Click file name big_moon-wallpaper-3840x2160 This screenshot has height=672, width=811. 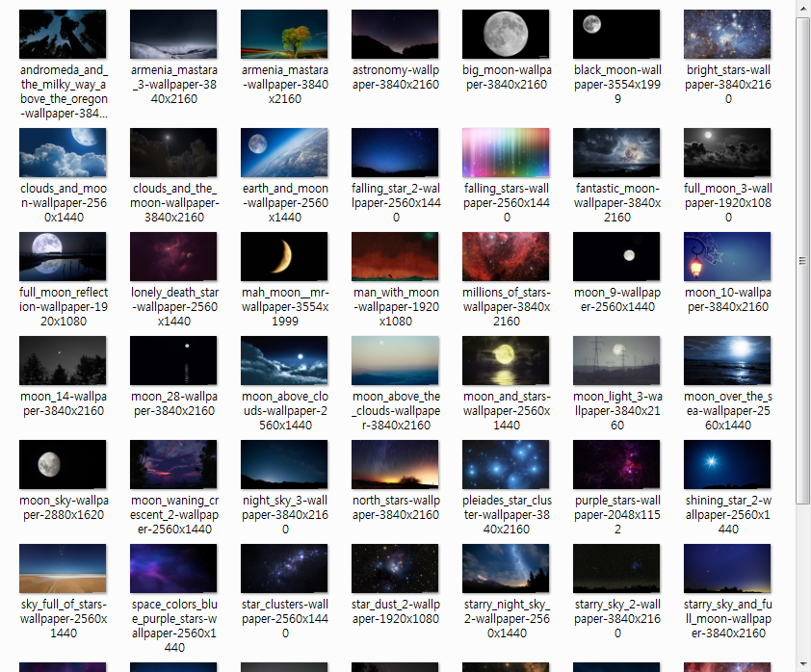507,77
